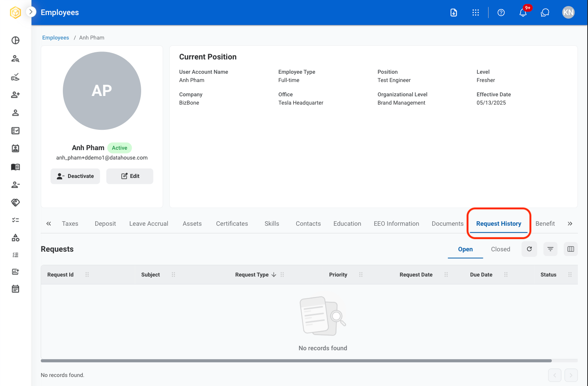
Task: Show Open requests
Action: point(465,249)
